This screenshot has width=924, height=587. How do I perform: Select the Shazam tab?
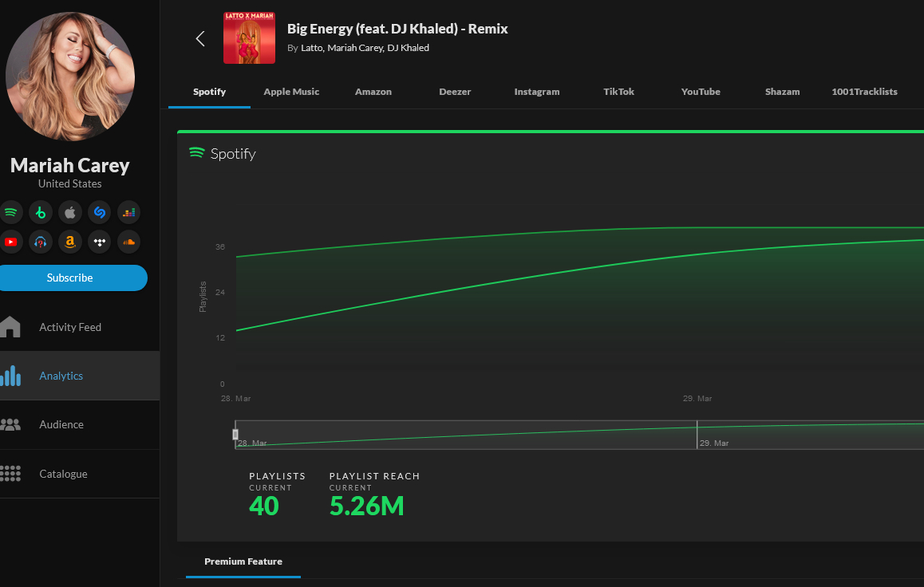pyautogui.click(x=783, y=92)
